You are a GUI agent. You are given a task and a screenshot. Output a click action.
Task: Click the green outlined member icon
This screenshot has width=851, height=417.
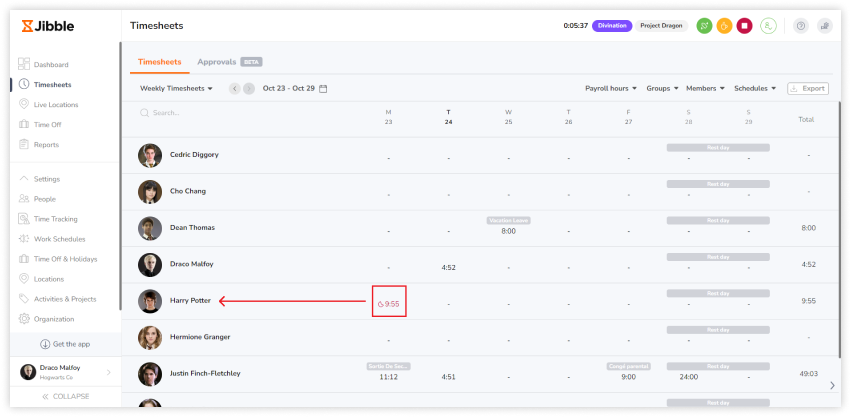(x=768, y=26)
